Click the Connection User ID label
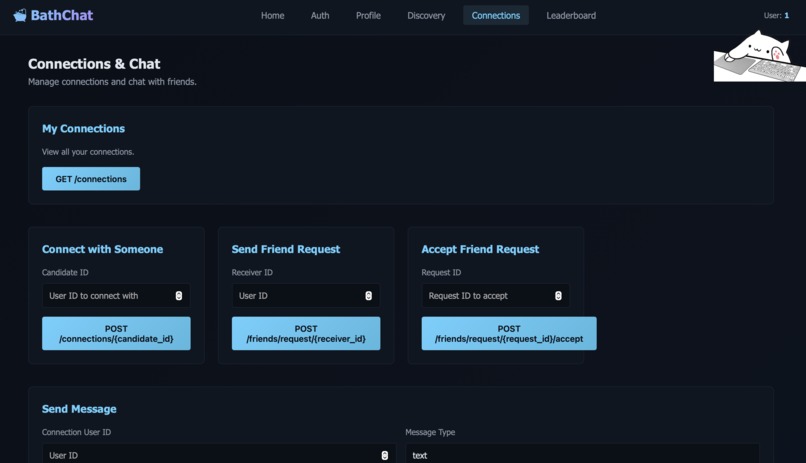 pos(76,432)
